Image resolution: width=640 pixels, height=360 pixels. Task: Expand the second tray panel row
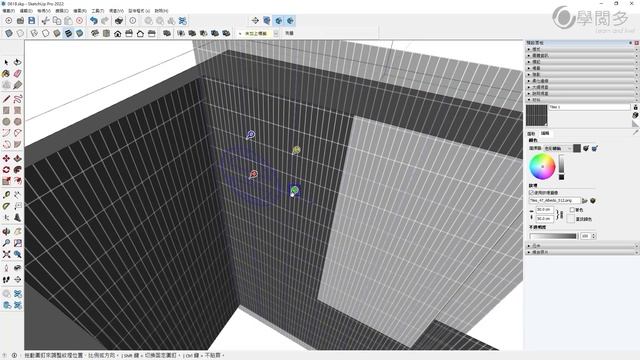(x=581, y=56)
